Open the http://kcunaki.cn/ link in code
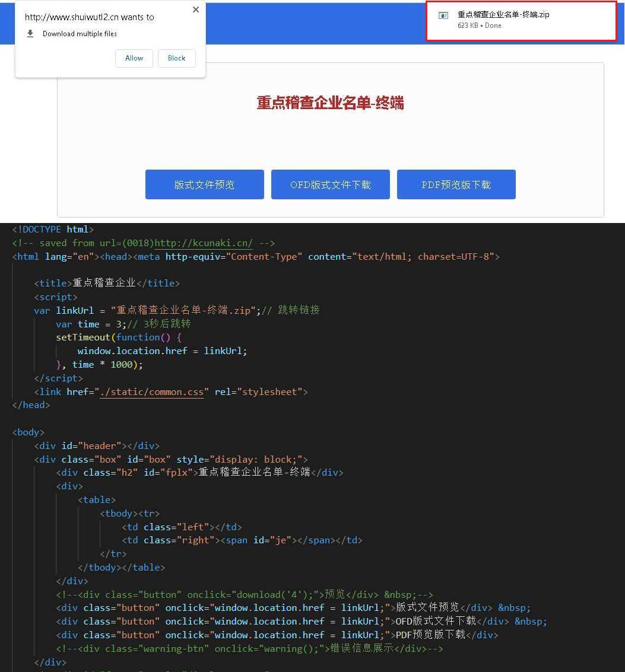 (x=204, y=243)
